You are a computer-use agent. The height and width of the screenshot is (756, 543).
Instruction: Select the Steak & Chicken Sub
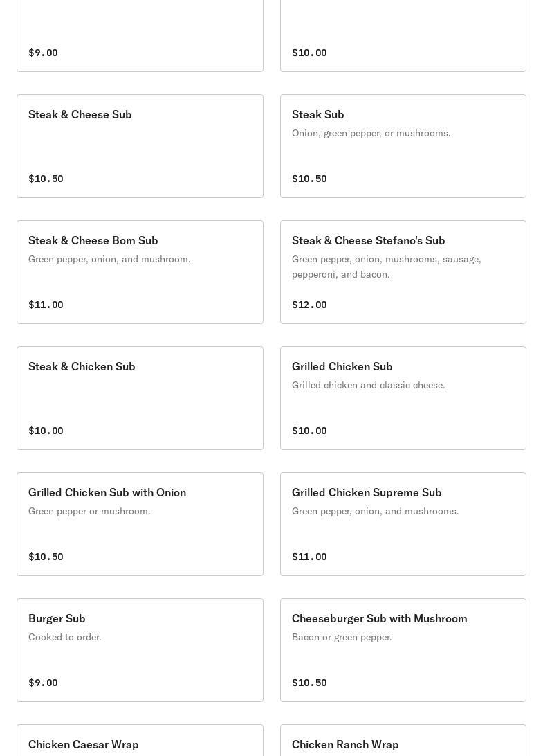pyautogui.click(x=140, y=398)
